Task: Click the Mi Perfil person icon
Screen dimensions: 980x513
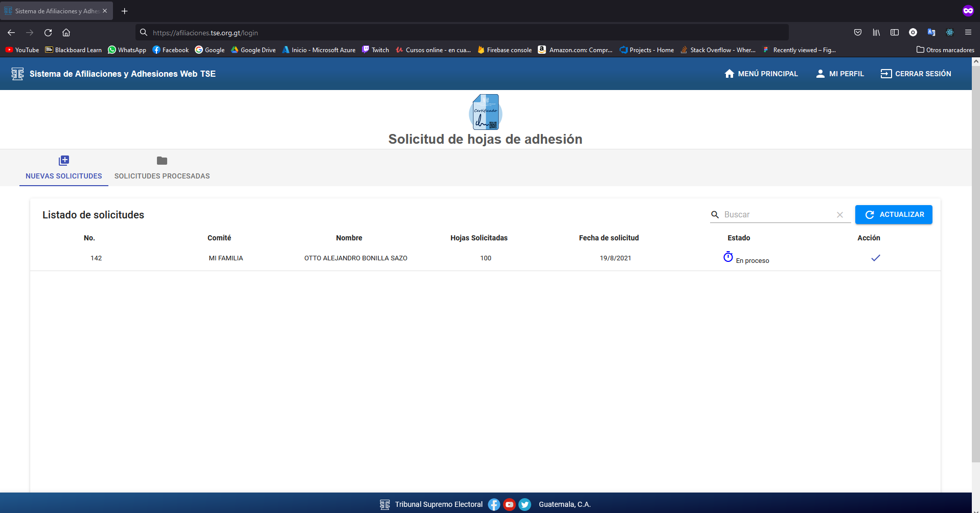Action: pyautogui.click(x=821, y=73)
